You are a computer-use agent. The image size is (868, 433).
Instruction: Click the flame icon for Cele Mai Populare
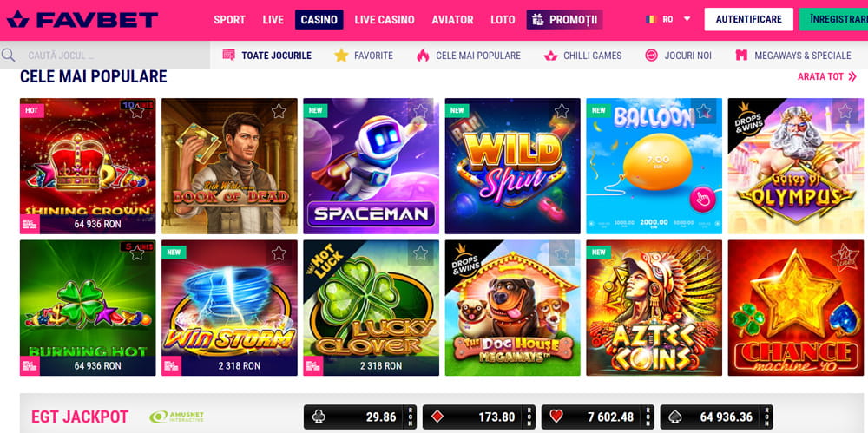pos(423,56)
